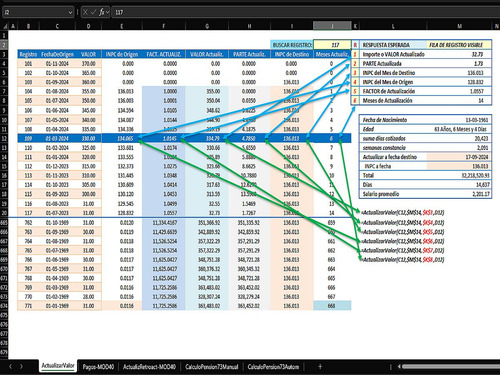Select column G header
This screenshot has width=500, height=375.
pyautogui.click(x=207, y=26)
